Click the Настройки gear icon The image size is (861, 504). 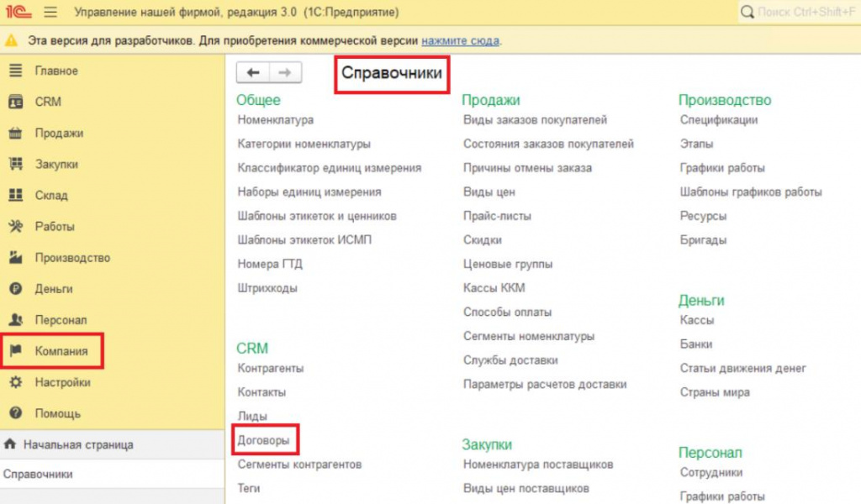(16, 381)
